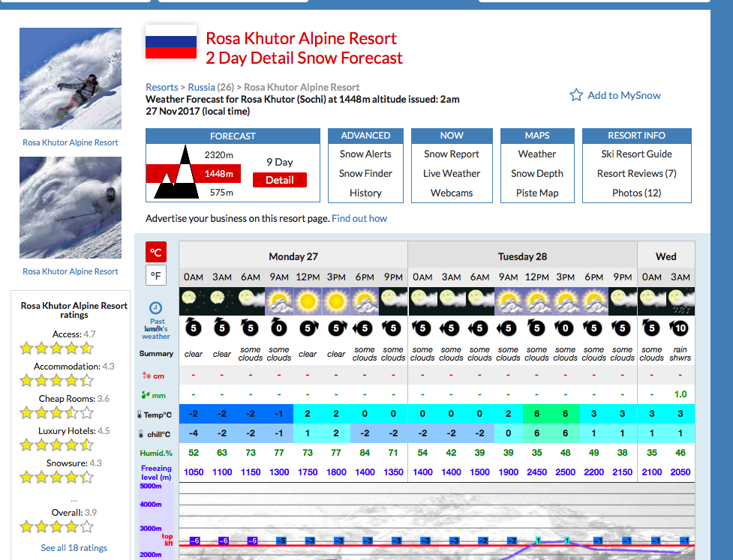Click See all 18 ratings link

(74, 548)
